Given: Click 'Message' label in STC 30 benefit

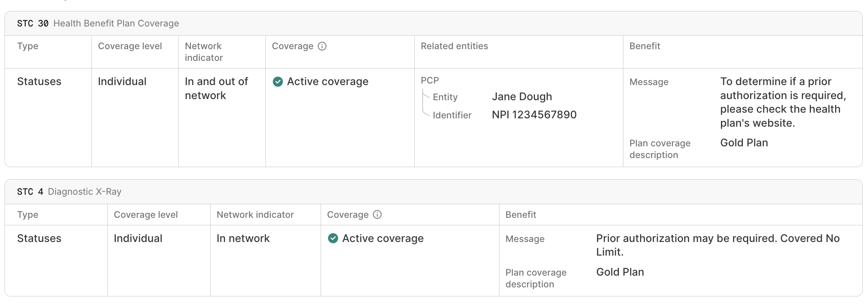Looking at the screenshot, I should pyautogui.click(x=649, y=82).
